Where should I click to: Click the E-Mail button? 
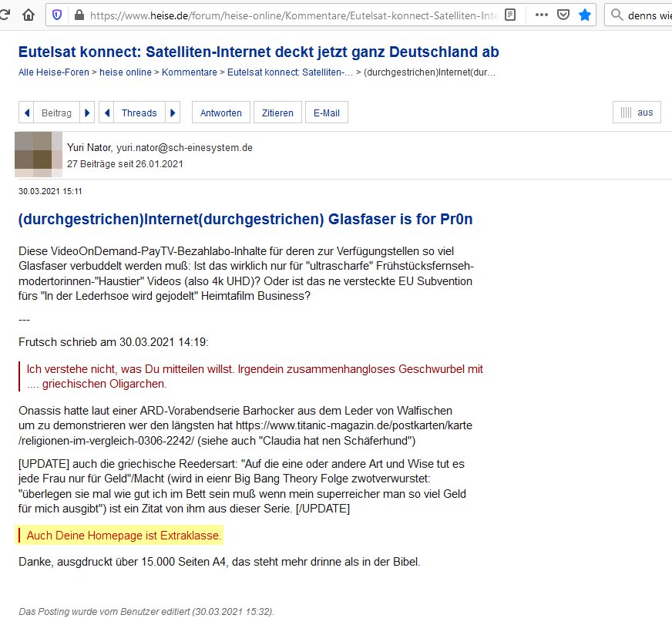[326, 113]
